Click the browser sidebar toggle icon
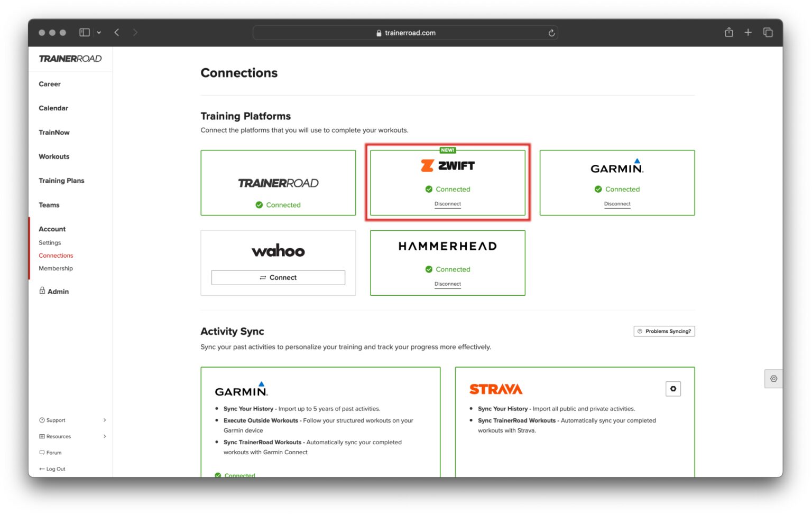Viewport: 812px width, 516px height. tap(84, 32)
